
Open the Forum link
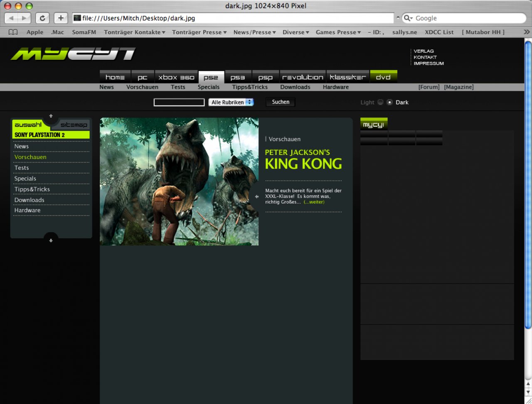(429, 87)
